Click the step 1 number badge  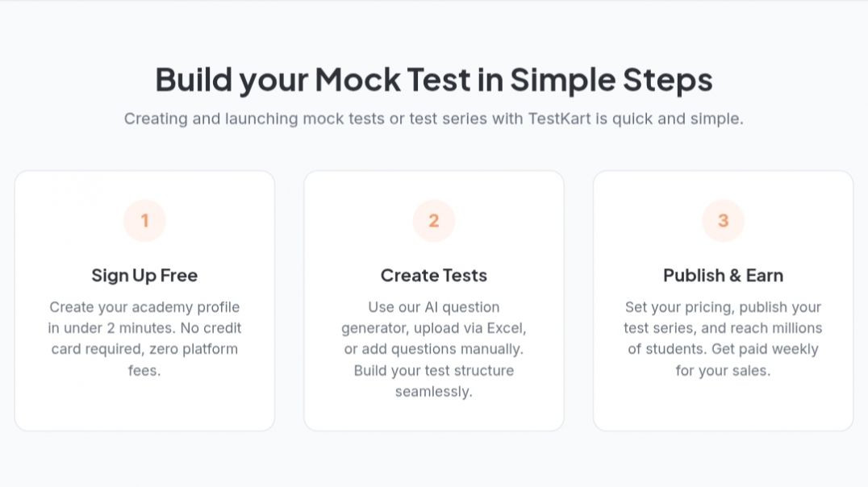tap(144, 220)
